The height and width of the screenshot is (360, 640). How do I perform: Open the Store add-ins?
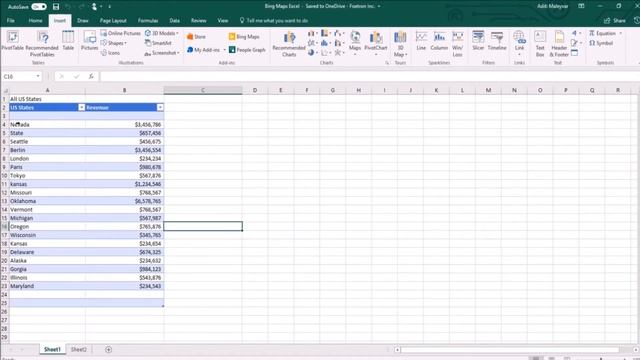[x=196, y=37]
